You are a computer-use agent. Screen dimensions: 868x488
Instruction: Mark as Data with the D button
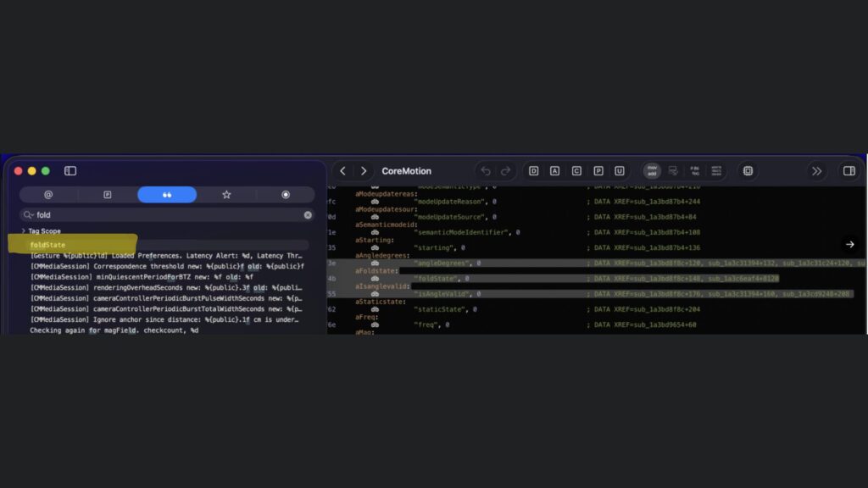click(534, 171)
